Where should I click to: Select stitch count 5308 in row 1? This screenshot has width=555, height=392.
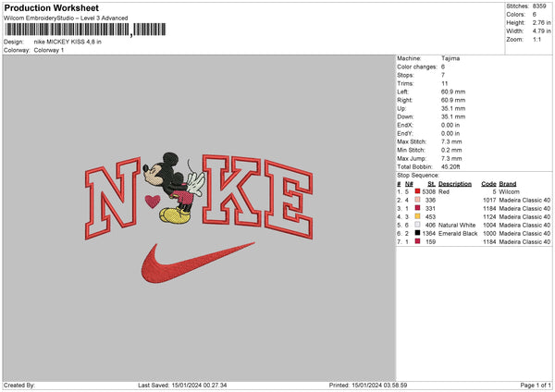[x=428, y=191]
